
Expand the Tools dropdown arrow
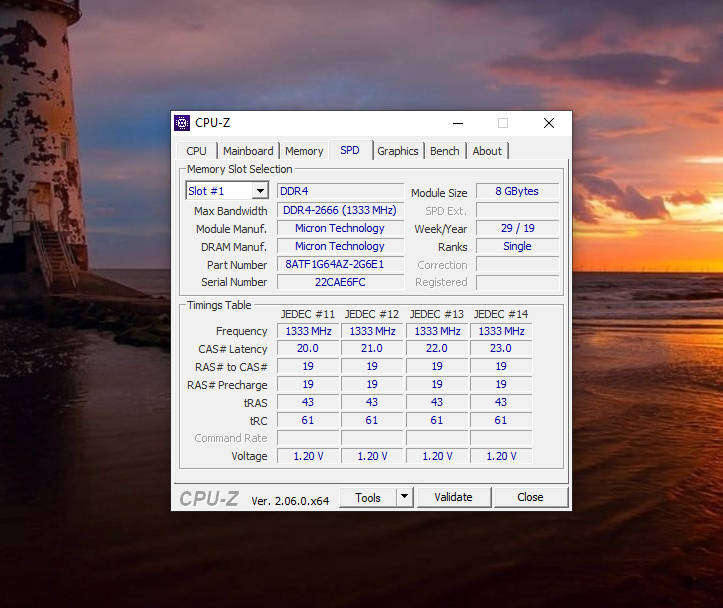click(x=404, y=497)
